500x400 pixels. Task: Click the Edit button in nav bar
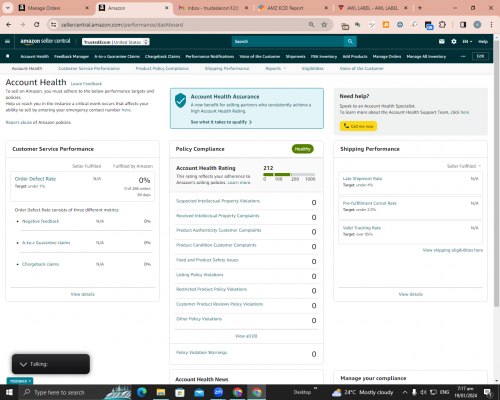click(480, 56)
